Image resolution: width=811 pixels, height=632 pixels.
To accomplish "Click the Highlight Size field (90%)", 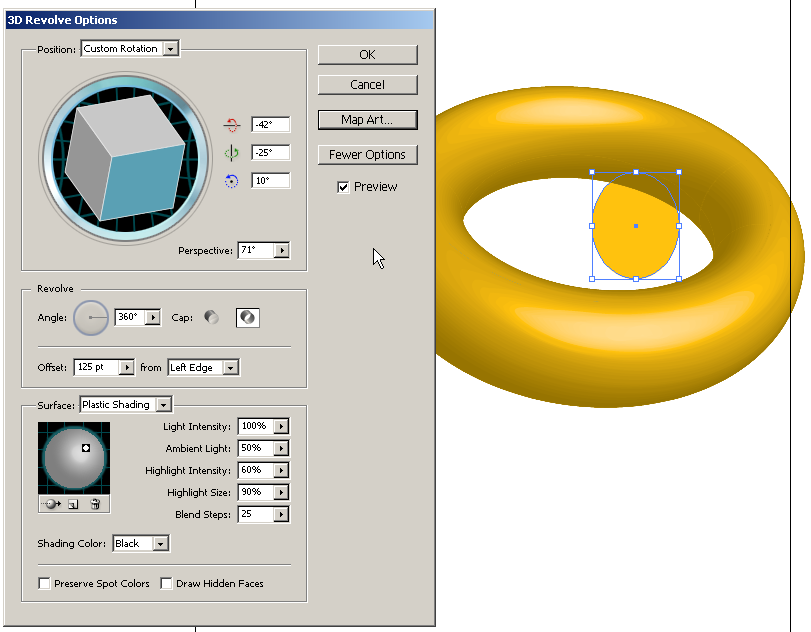I will (256, 492).
